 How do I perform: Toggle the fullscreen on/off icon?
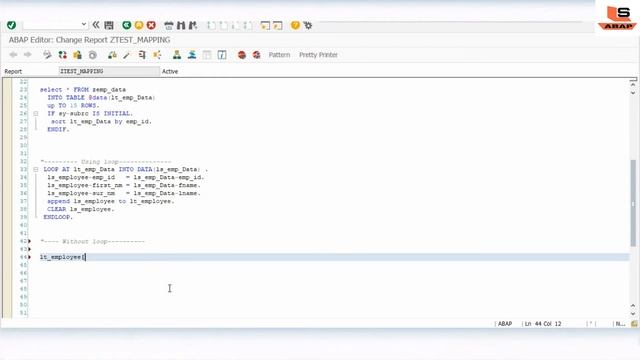click(207, 55)
